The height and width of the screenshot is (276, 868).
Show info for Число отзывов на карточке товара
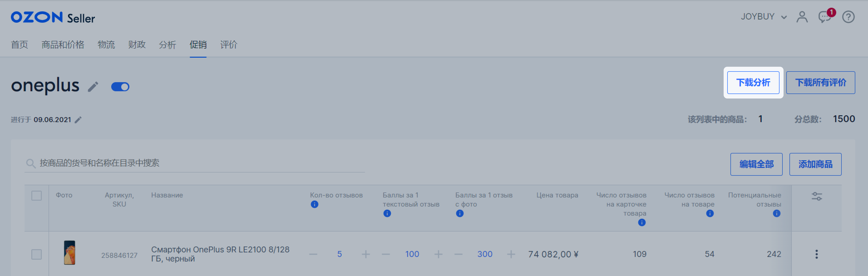tap(642, 222)
